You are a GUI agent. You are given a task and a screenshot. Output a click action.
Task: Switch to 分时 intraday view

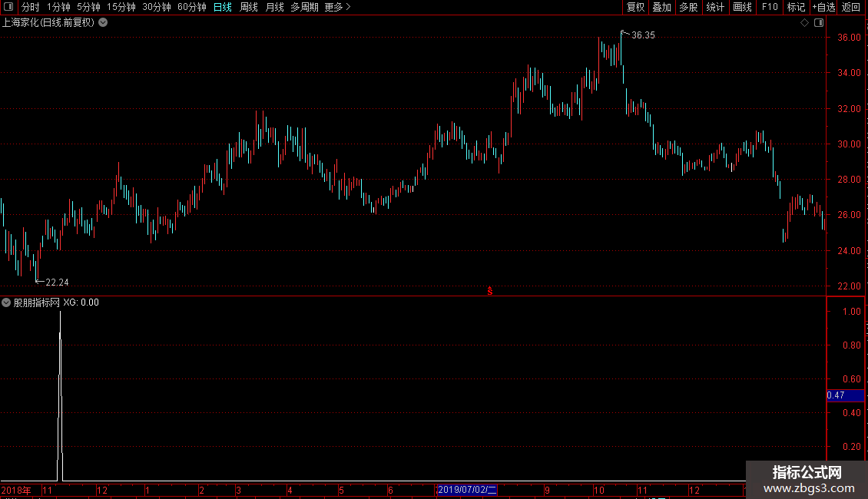coord(31,7)
